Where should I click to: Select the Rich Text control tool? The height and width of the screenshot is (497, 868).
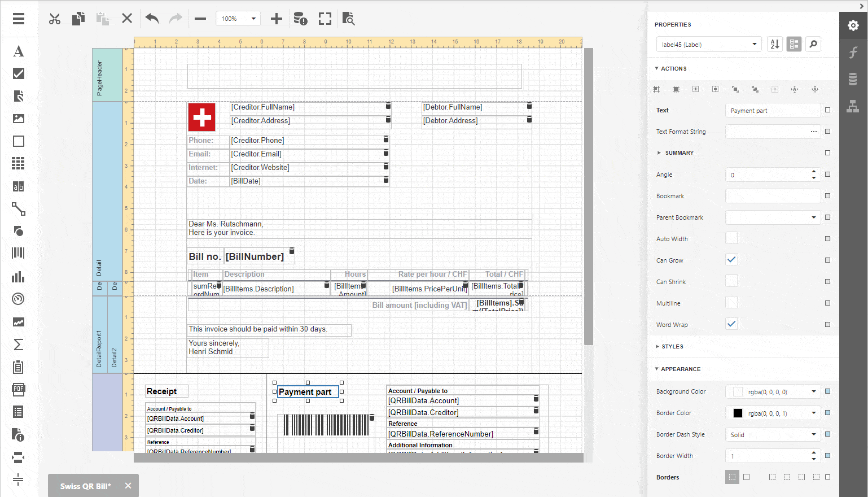(x=19, y=96)
